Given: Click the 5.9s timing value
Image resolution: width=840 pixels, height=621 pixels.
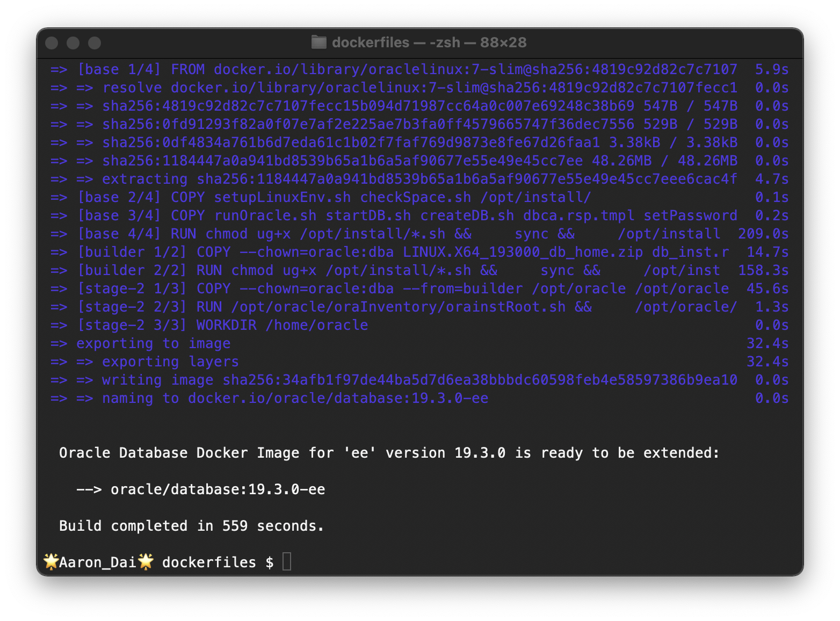Looking at the screenshot, I should tap(772, 70).
